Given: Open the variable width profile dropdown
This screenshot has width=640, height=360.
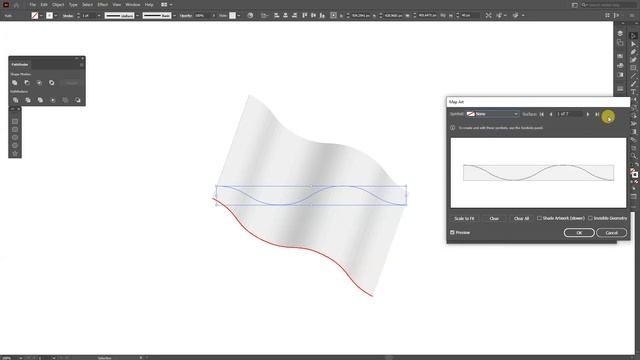Looking at the screenshot, I should (137, 16).
